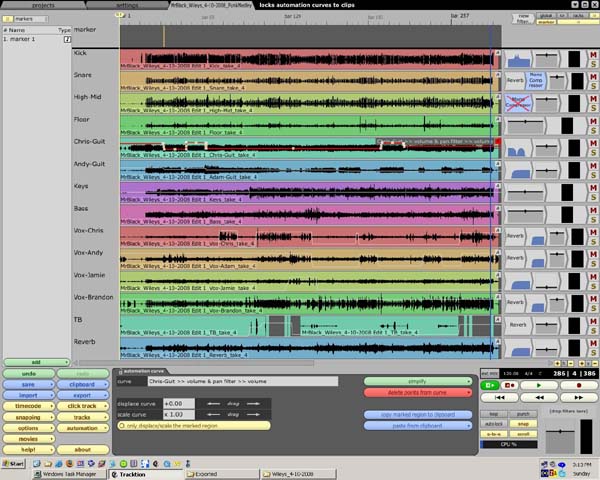Switch to the projects tab
Image resolution: width=600 pixels, height=480 pixels.
pyautogui.click(x=43, y=5)
